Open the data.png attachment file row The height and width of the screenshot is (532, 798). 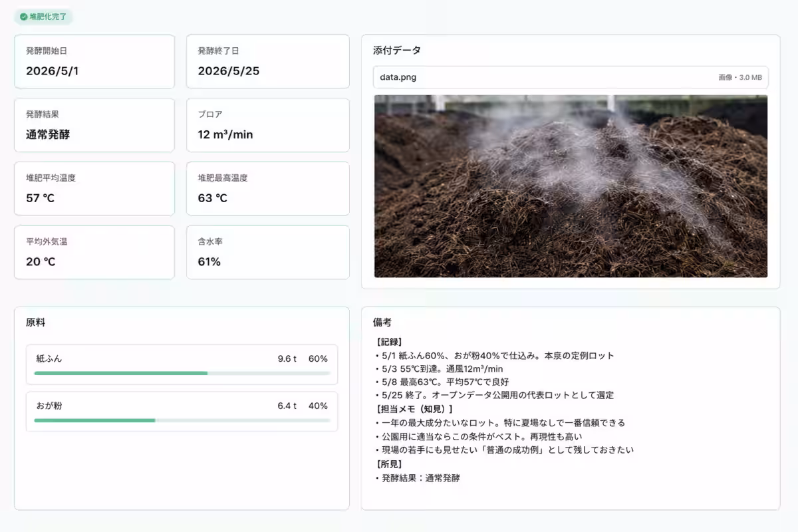[x=571, y=77]
